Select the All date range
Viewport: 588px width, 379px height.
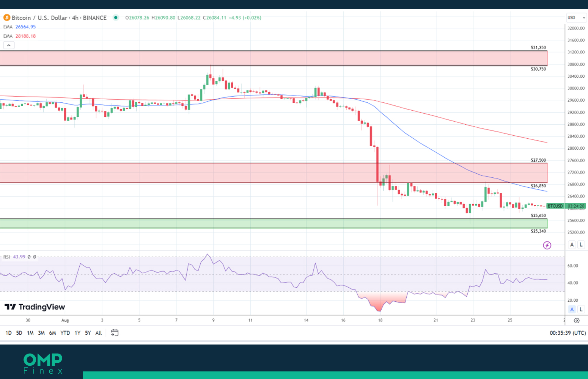pyautogui.click(x=99, y=333)
